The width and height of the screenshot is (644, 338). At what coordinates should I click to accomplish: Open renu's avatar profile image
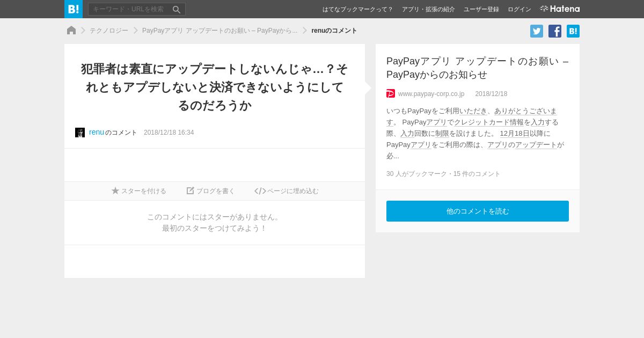[80, 133]
